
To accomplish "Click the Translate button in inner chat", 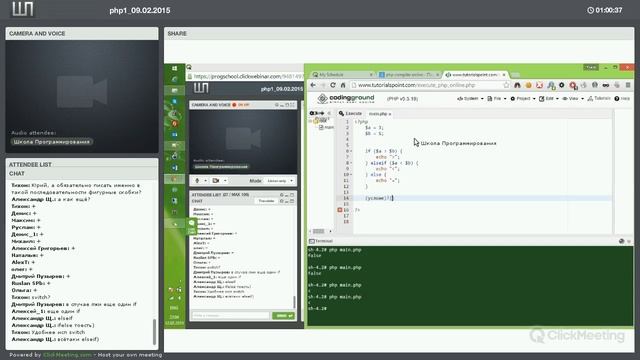I will (x=266, y=201).
